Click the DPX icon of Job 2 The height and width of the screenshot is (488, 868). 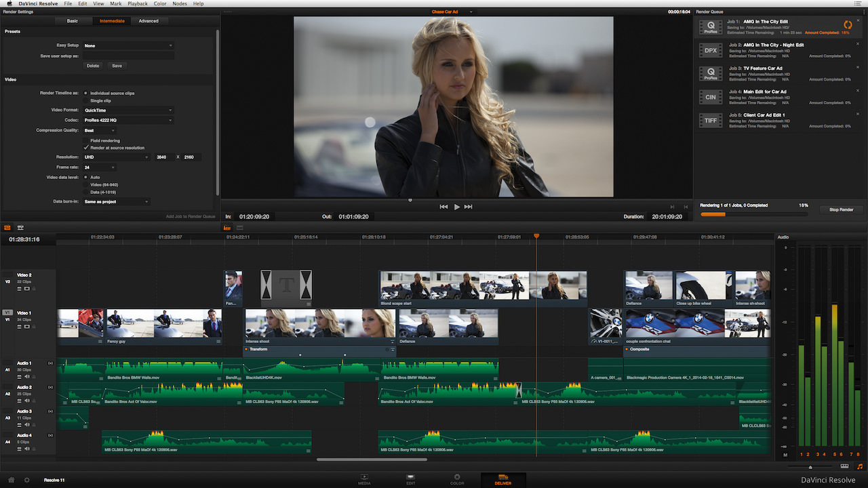click(711, 50)
